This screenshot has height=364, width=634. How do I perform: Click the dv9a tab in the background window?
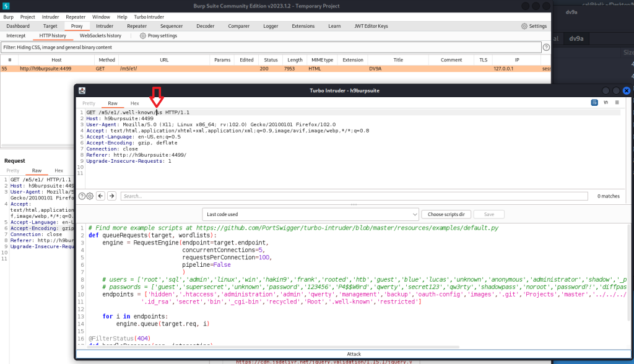tap(576, 38)
